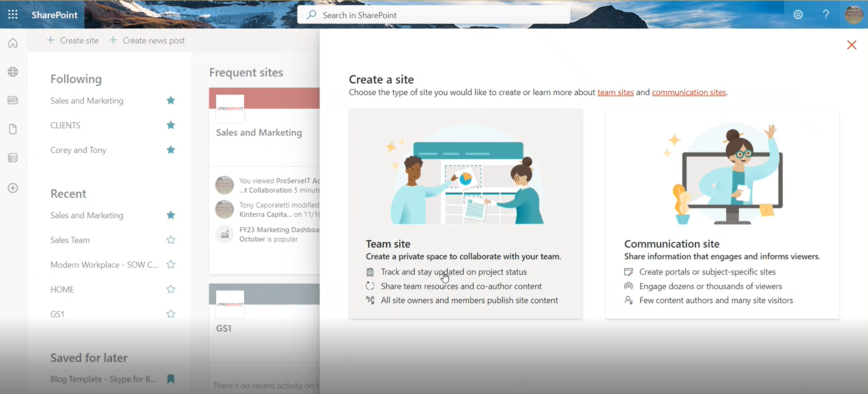Go to Home icon in left rail

click(13, 43)
